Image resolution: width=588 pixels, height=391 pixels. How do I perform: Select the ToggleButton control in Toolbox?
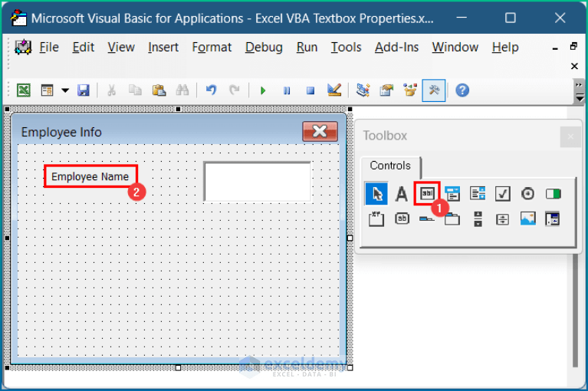click(x=554, y=194)
